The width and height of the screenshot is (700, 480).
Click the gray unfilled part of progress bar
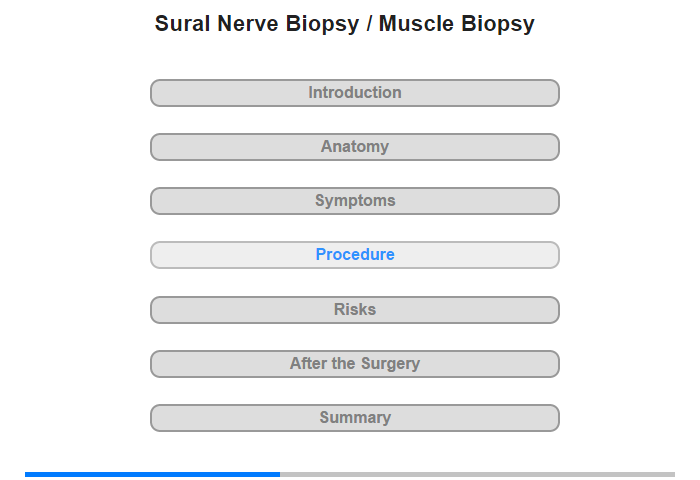[x=477, y=474]
